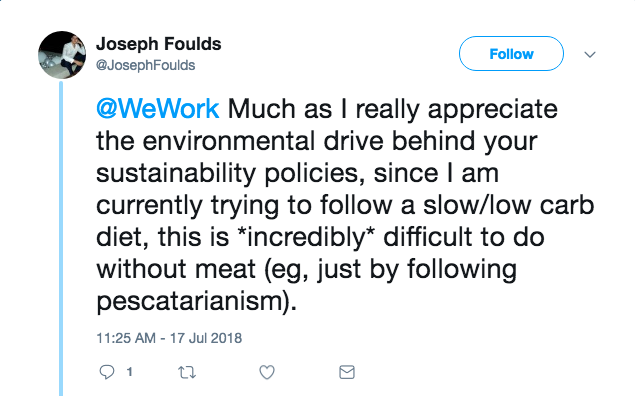This screenshot has width=635, height=396.
Task: Like the tweet with the heart icon
Action: (x=267, y=372)
